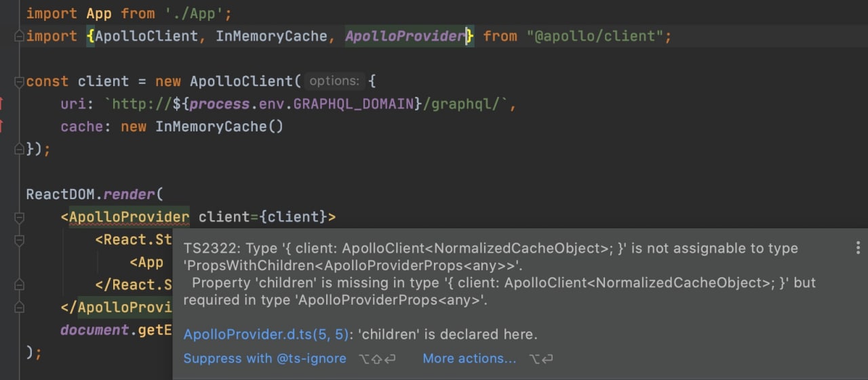
Task: Click the TS2322 error message text
Action: (x=500, y=274)
